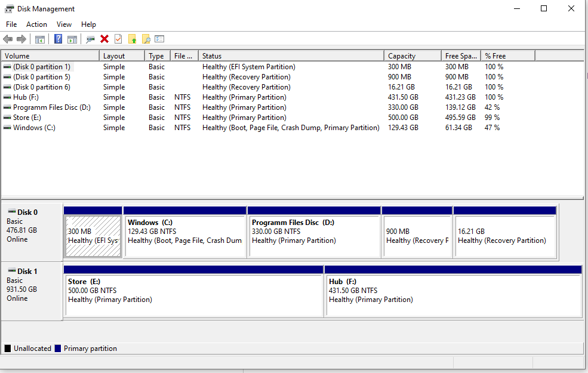Open the Help question-mark toolbar icon
Screen dimensions: 588x373
(x=58, y=39)
